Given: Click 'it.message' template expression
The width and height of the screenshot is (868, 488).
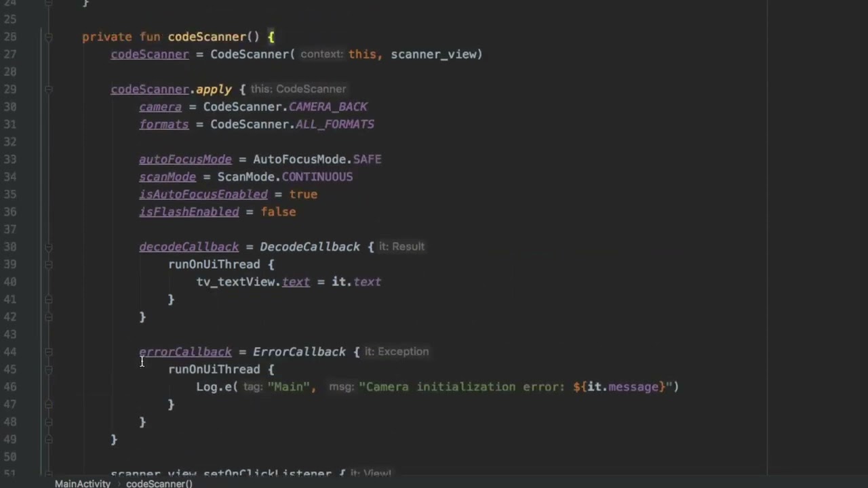Looking at the screenshot, I should [x=623, y=387].
